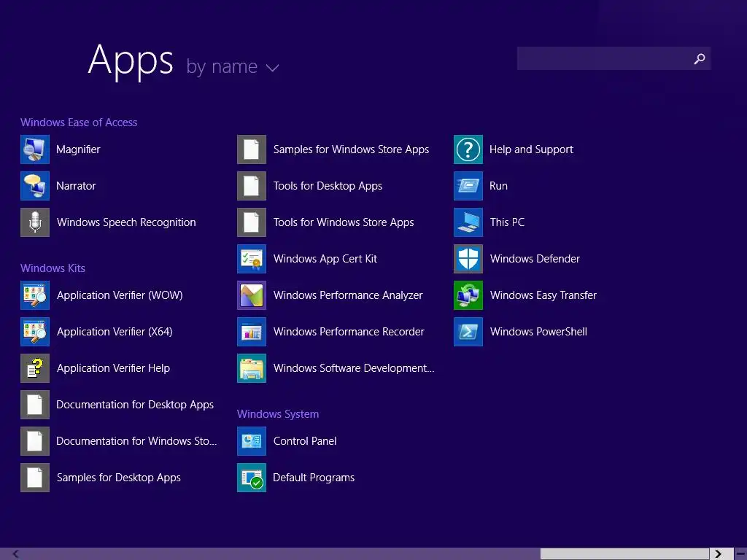This screenshot has width=747, height=560.
Task: Select the Windows System group header
Action: pos(278,414)
